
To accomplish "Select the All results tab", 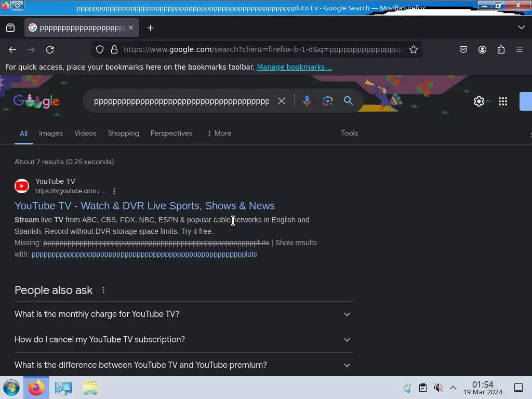I will [23, 134].
